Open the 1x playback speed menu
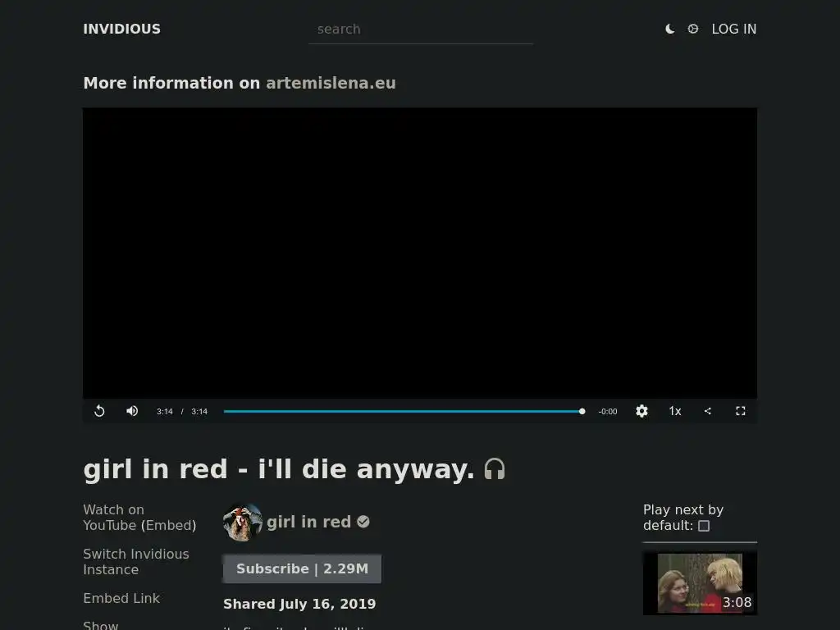Image resolution: width=840 pixels, height=630 pixels. (675, 411)
